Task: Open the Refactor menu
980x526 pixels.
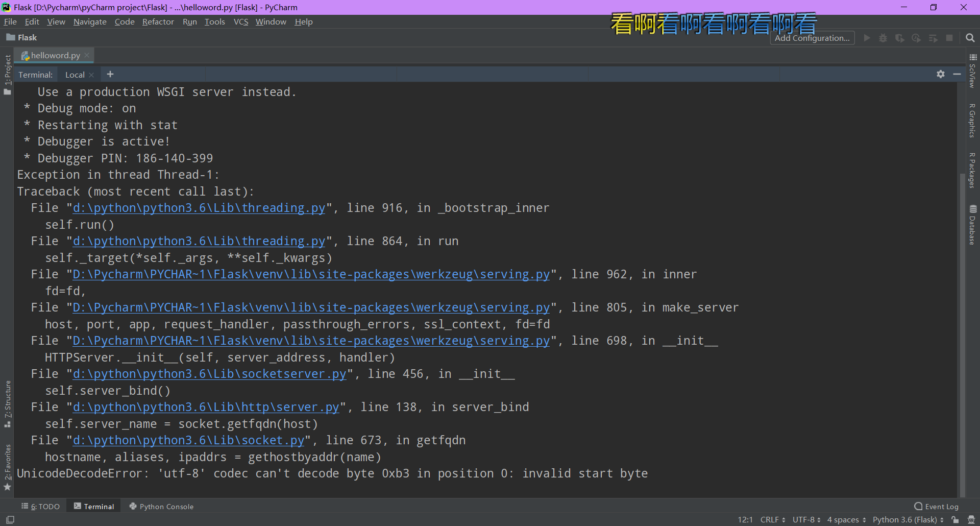Action: tap(158, 21)
